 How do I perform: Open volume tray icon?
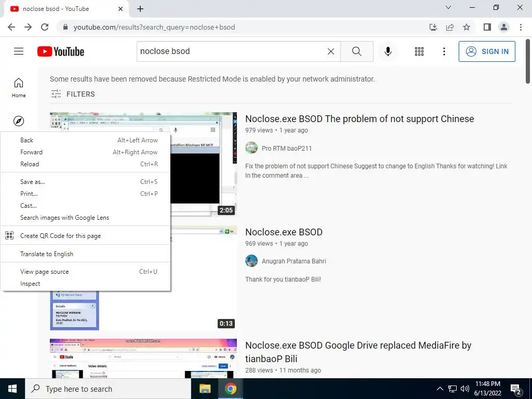[x=465, y=389]
